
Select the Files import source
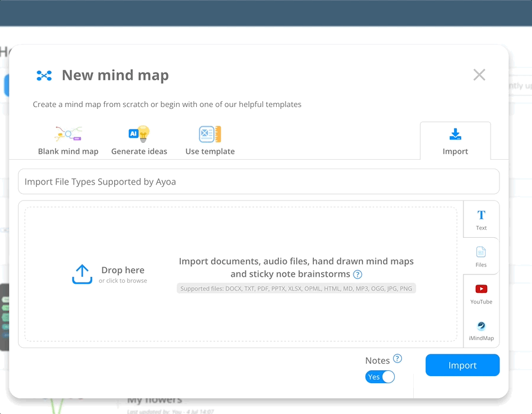point(481,257)
